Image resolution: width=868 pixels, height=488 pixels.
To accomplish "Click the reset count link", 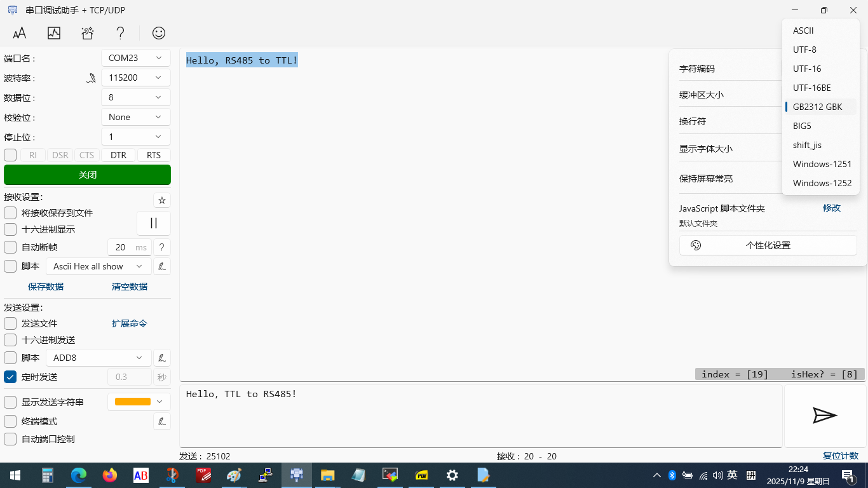I will (x=840, y=456).
